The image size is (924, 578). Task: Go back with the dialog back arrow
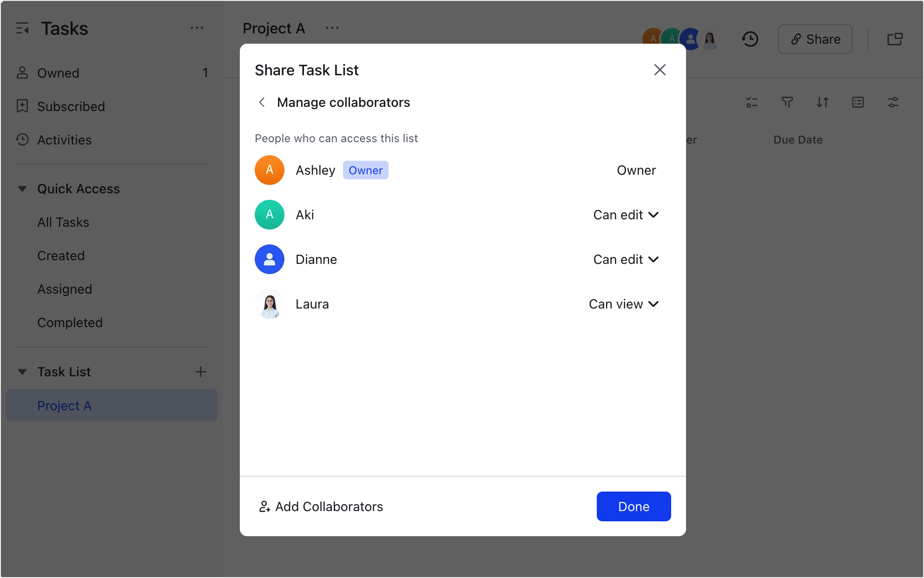(262, 102)
